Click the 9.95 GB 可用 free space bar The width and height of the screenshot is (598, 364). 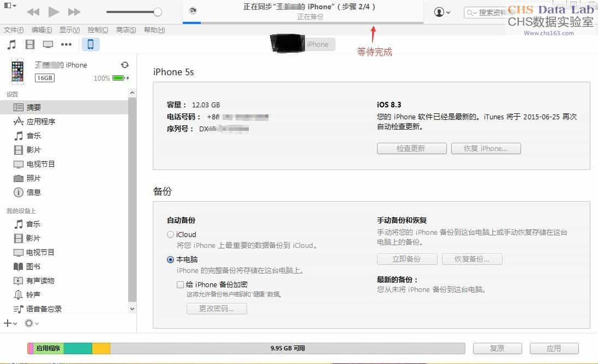288,348
